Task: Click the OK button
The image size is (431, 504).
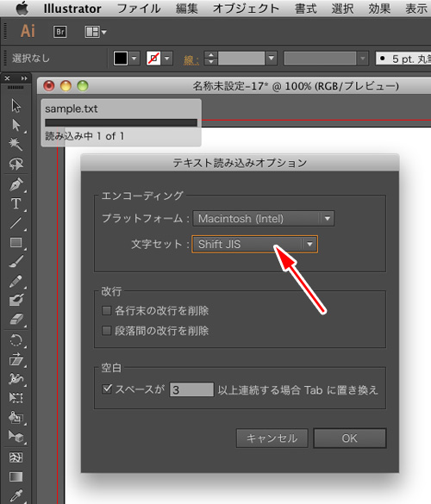Action: [350, 439]
